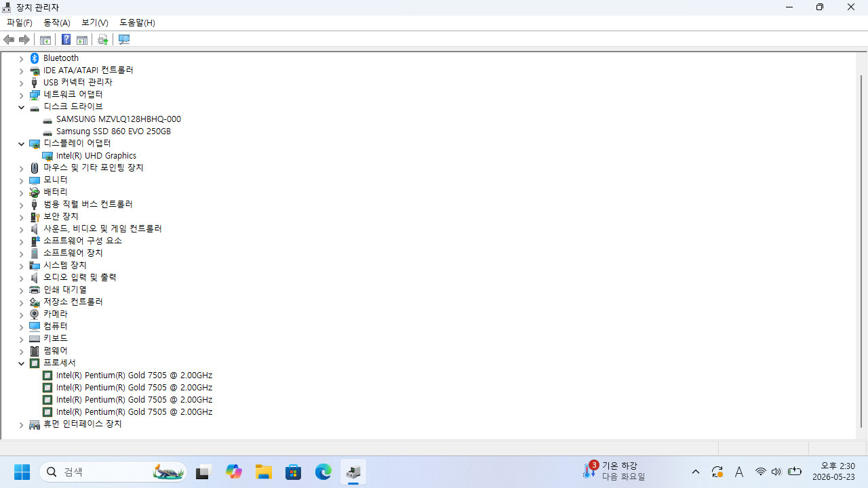Click the 인쇄 대기열 printer icon
The width and height of the screenshot is (868, 488).
(x=35, y=290)
